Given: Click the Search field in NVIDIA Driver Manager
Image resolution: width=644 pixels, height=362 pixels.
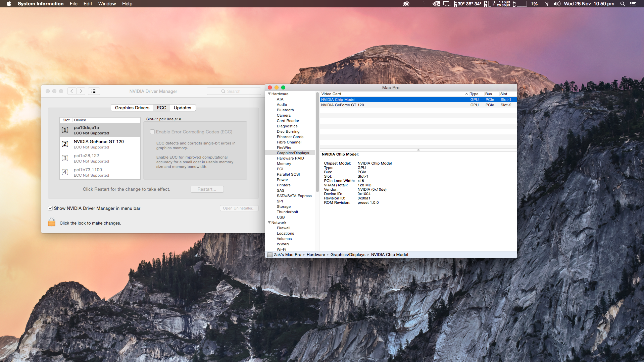Looking at the screenshot, I should [x=234, y=91].
